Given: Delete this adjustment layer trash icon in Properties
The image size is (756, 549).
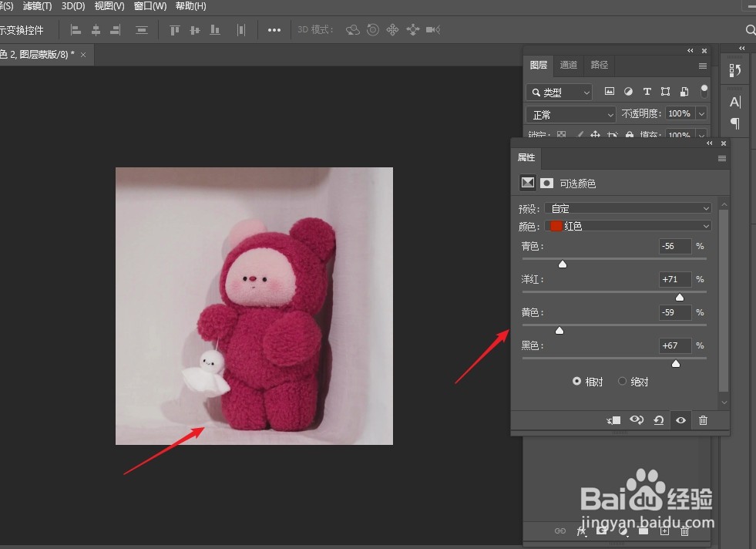Looking at the screenshot, I should click(703, 420).
